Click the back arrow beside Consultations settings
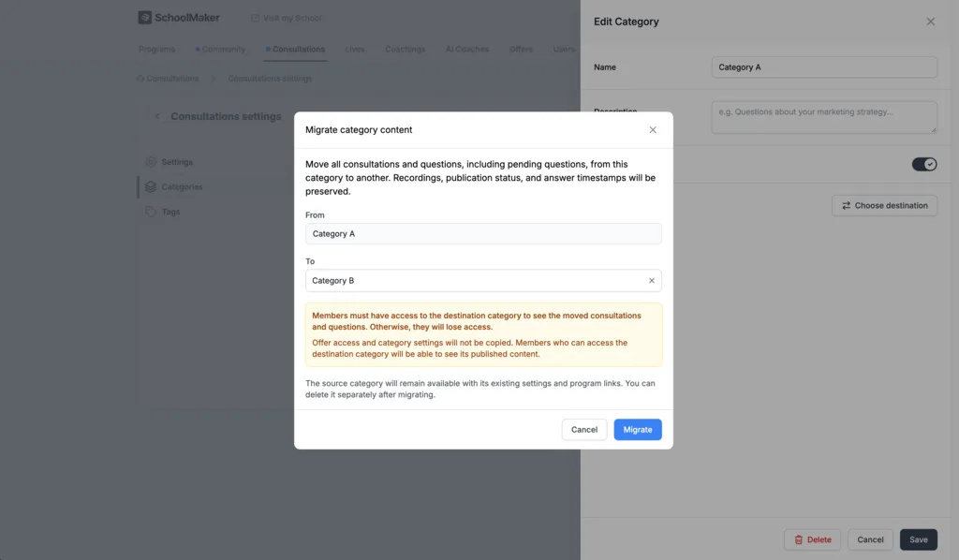This screenshot has height=560, width=959. (157, 116)
